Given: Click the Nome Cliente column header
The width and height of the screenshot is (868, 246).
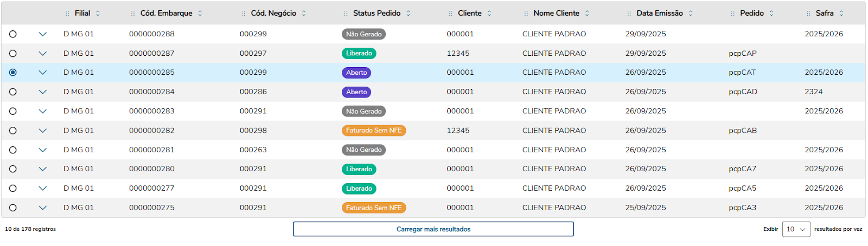Looking at the screenshot, I should (x=556, y=14).
